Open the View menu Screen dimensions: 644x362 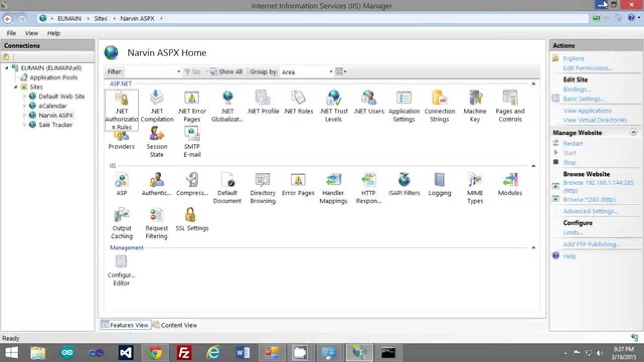point(32,33)
